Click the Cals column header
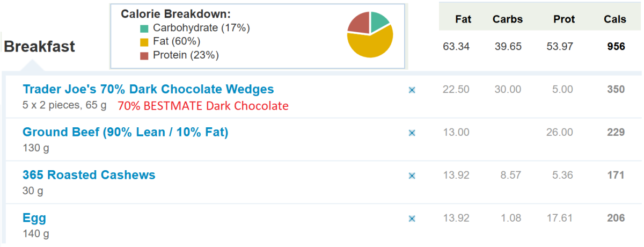Image resolution: width=644 pixels, height=247 pixels. (614, 19)
